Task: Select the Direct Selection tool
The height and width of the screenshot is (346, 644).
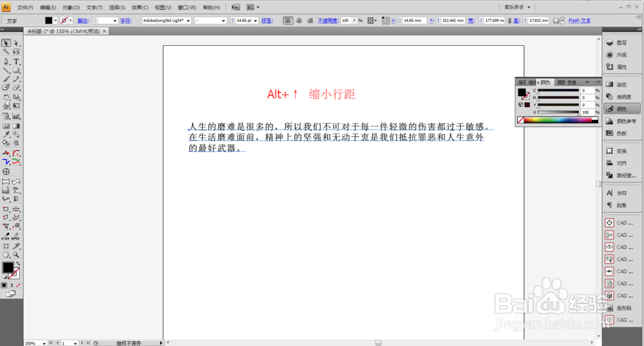Action: click(16, 43)
